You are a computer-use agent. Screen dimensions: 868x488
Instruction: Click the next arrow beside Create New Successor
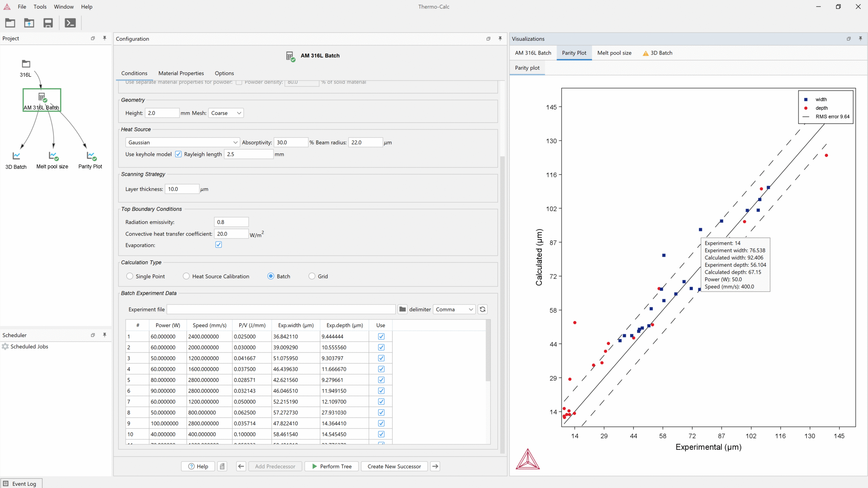point(435,466)
